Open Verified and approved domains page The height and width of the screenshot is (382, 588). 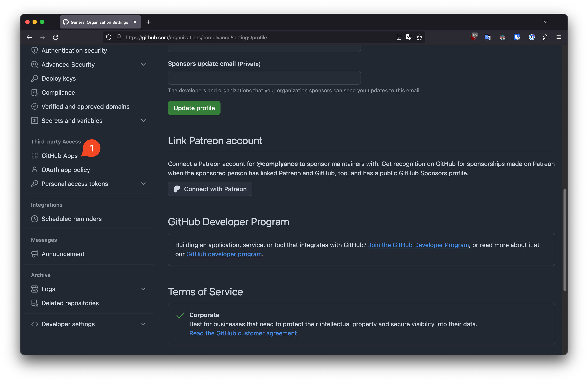(86, 106)
